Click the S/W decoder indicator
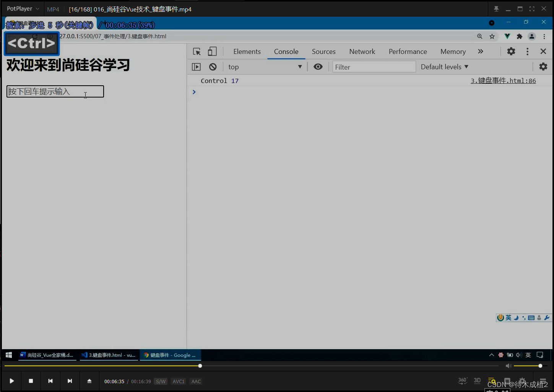Image resolution: width=554 pixels, height=392 pixels. tap(161, 381)
